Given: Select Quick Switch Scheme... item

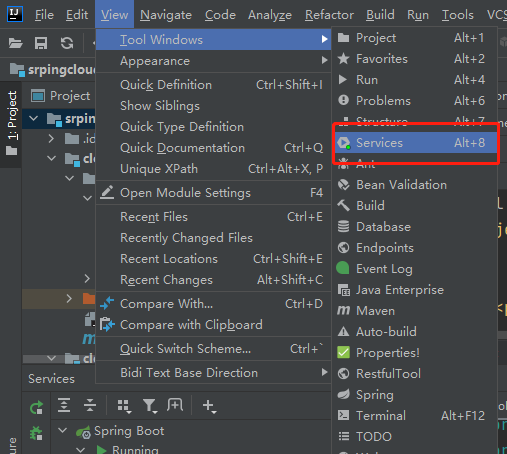Looking at the screenshot, I should tap(213, 349).
